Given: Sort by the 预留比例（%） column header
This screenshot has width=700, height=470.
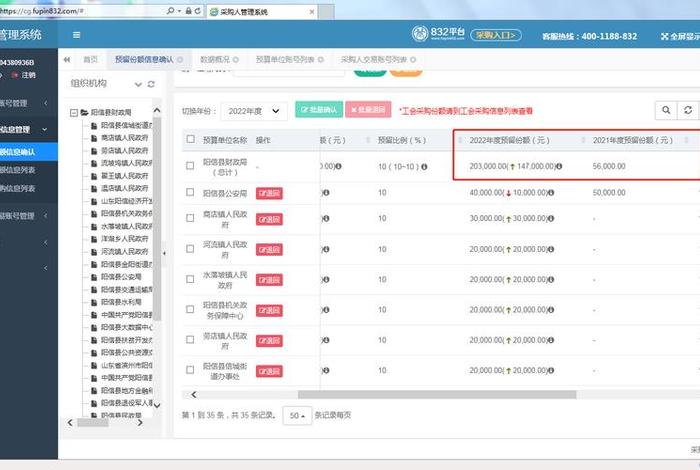Looking at the screenshot, I should coord(402,140).
